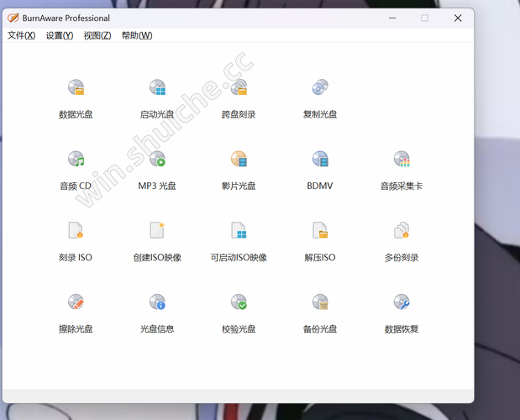The image size is (520, 420).
Task: Open the 音频采集卡 audio grabber tool
Action: click(402, 171)
